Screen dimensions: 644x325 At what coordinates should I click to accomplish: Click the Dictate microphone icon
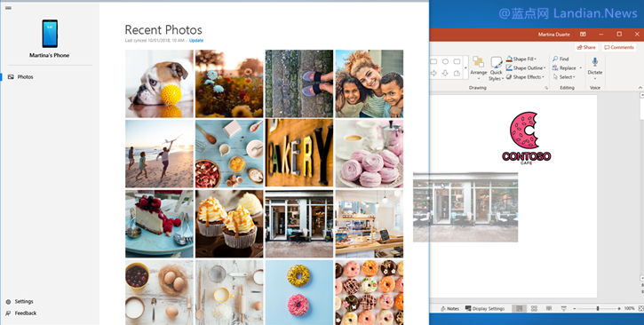coord(595,62)
